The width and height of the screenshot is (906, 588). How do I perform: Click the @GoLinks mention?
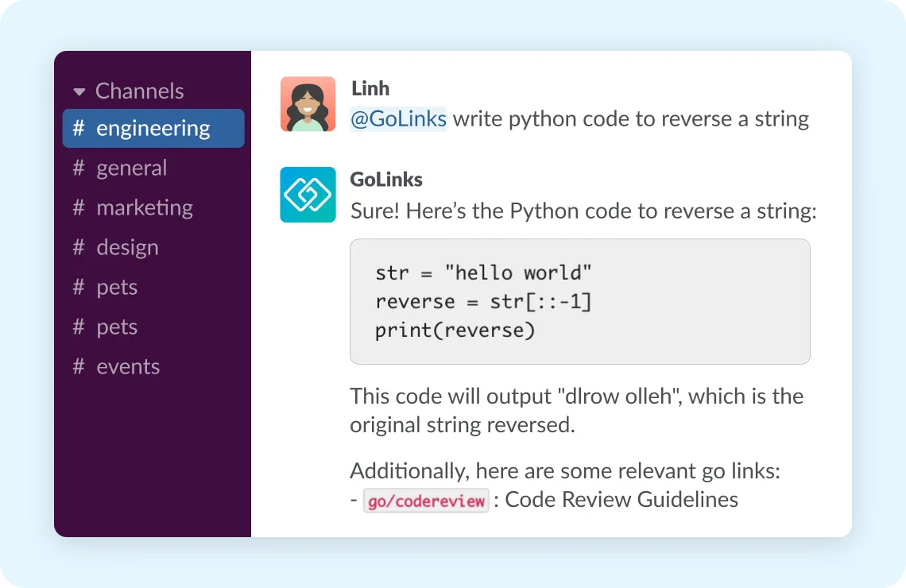[x=398, y=118]
